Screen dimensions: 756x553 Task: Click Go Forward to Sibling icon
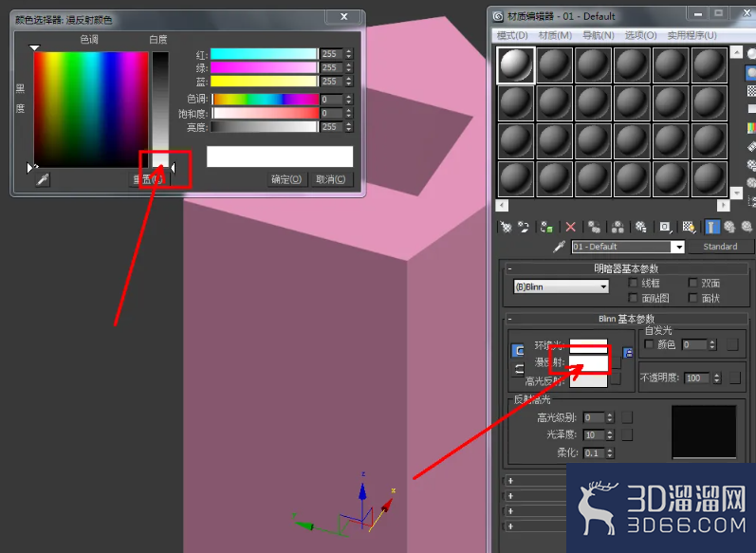point(747,227)
